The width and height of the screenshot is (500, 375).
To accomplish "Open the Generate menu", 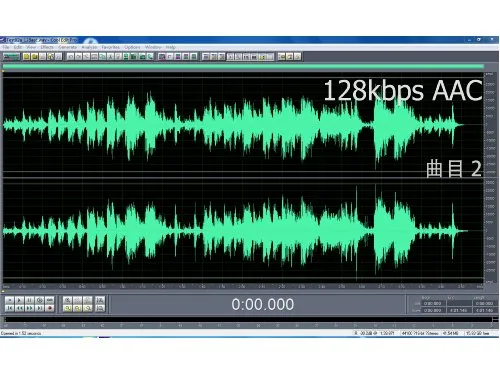I will tap(67, 47).
